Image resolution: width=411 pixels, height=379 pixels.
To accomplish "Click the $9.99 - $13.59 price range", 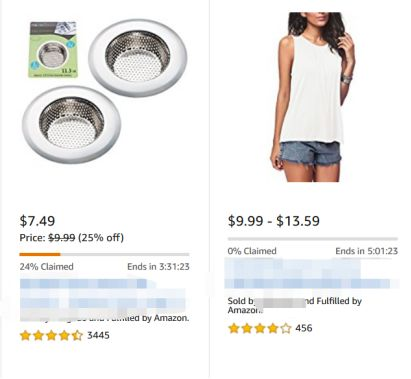I will [x=274, y=221].
